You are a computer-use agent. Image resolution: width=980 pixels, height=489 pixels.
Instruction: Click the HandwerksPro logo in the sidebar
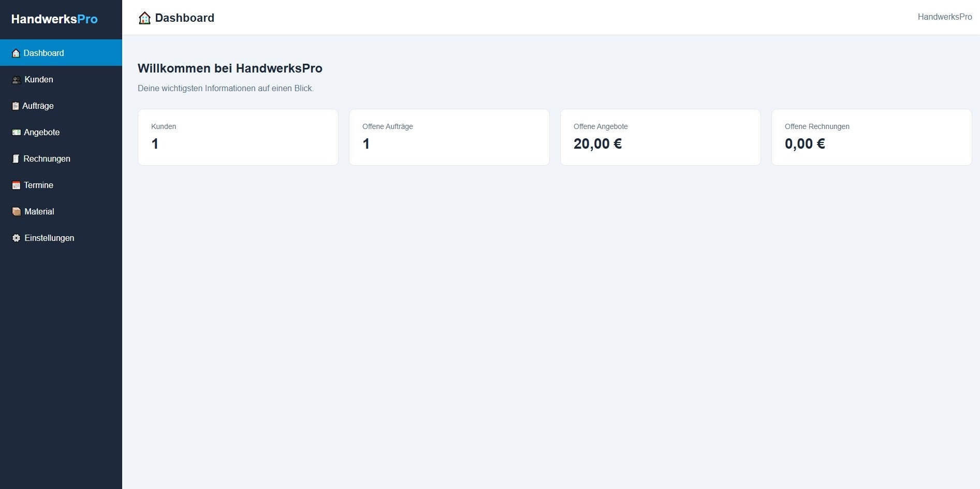tap(54, 19)
